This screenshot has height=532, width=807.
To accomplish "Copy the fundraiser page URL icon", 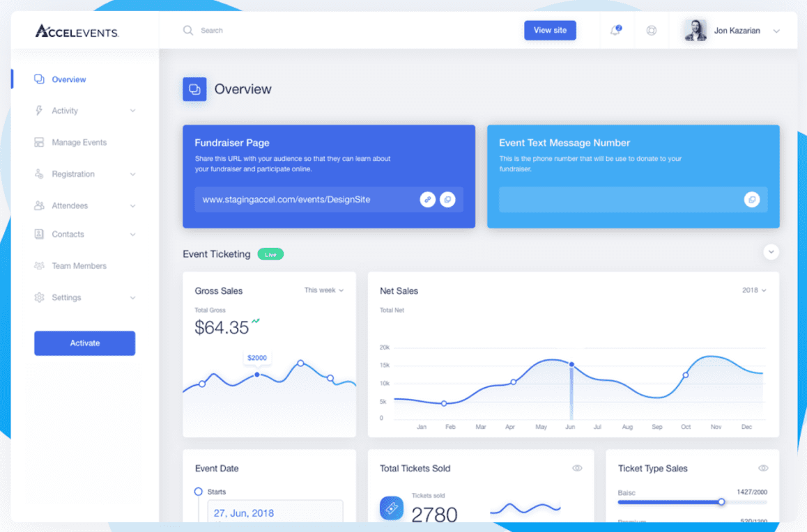I will (448, 199).
